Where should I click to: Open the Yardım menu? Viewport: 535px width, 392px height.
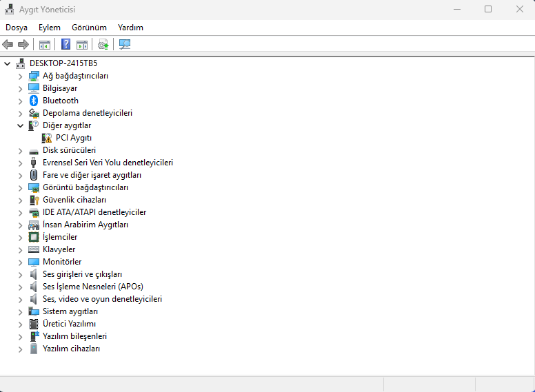tap(130, 28)
